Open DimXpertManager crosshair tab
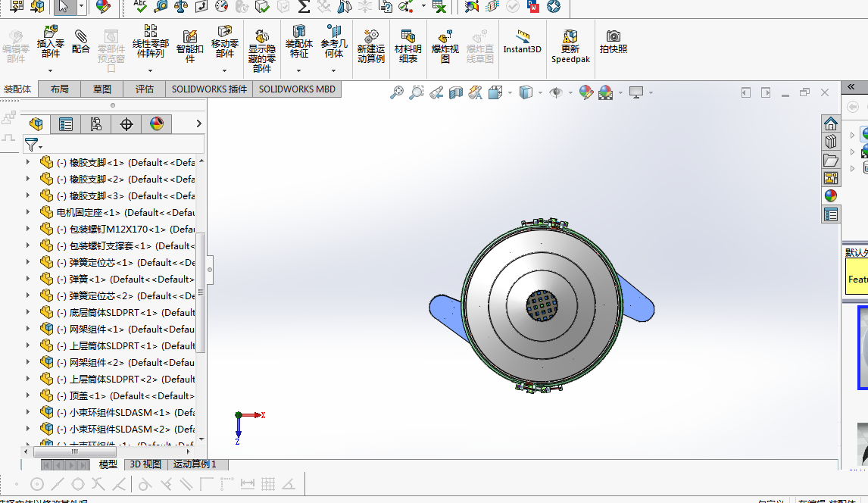The image size is (868, 503). pos(126,124)
